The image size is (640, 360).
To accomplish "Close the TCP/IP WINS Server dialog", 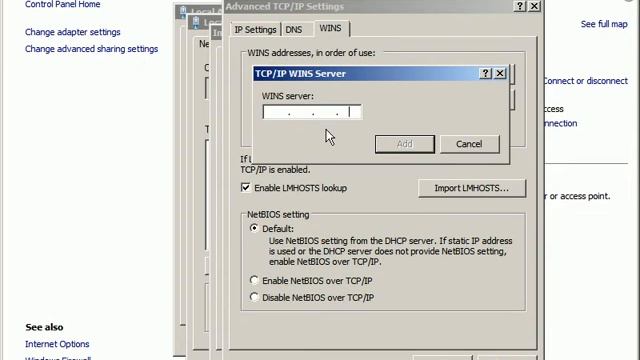I will (x=500, y=73).
